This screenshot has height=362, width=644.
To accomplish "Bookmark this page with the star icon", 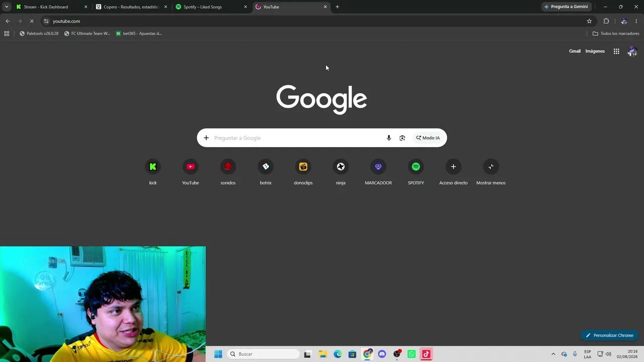I will point(589,21).
